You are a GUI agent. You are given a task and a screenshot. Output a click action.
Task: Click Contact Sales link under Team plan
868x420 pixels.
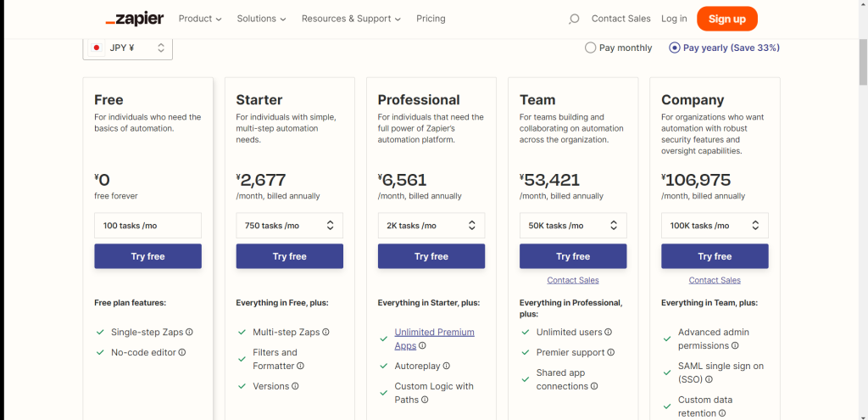pos(573,280)
